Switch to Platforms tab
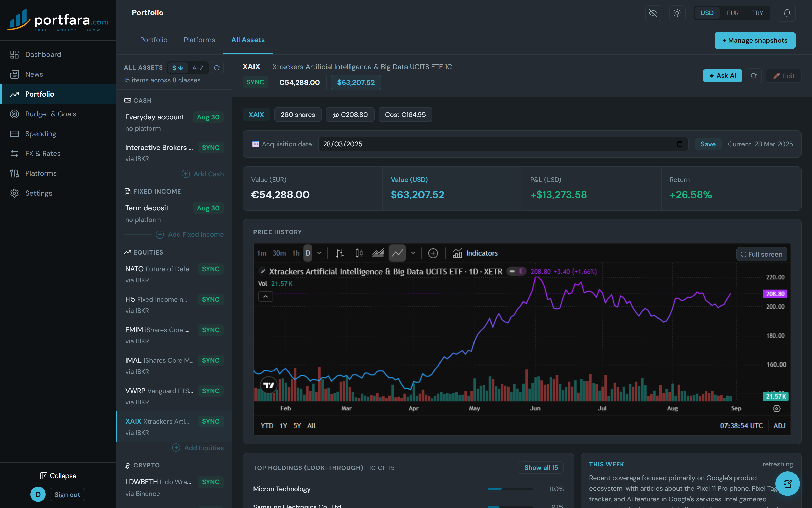 [199, 40]
